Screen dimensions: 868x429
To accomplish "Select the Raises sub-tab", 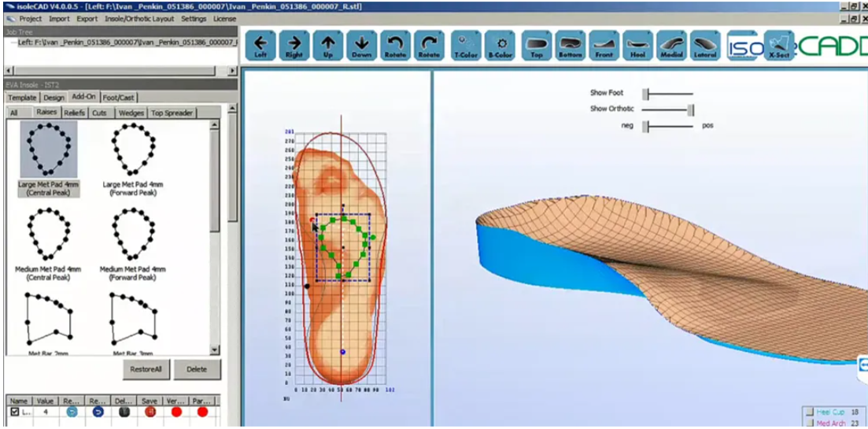I will [47, 113].
